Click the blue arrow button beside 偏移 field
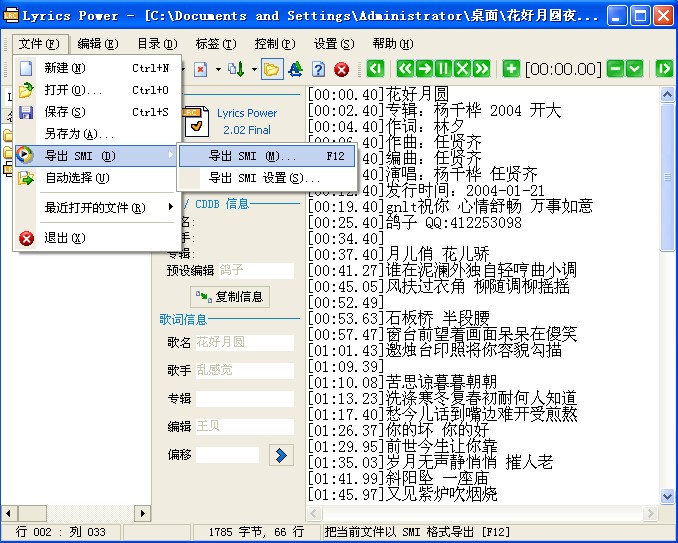Image resolution: width=678 pixels, height=543 pixels. 282,455
